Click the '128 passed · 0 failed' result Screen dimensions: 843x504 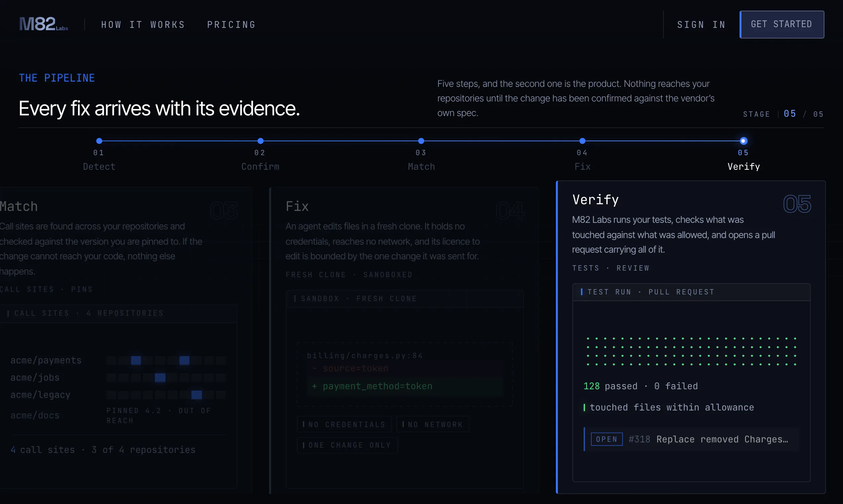tap(641, 386)
